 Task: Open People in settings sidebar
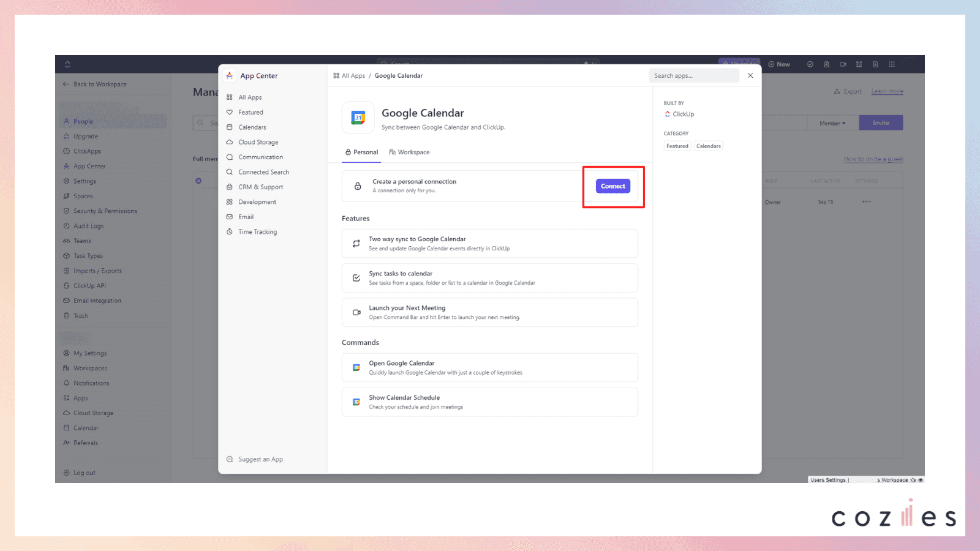click(113, 121)
